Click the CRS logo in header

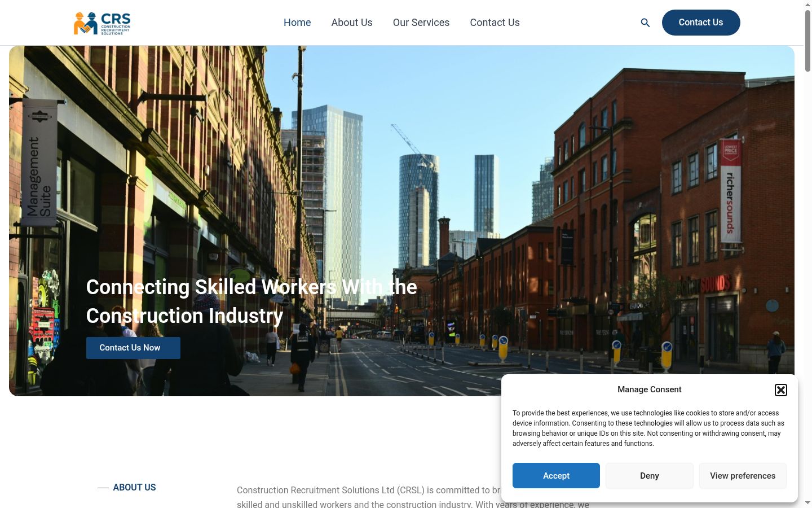(102, 23)
